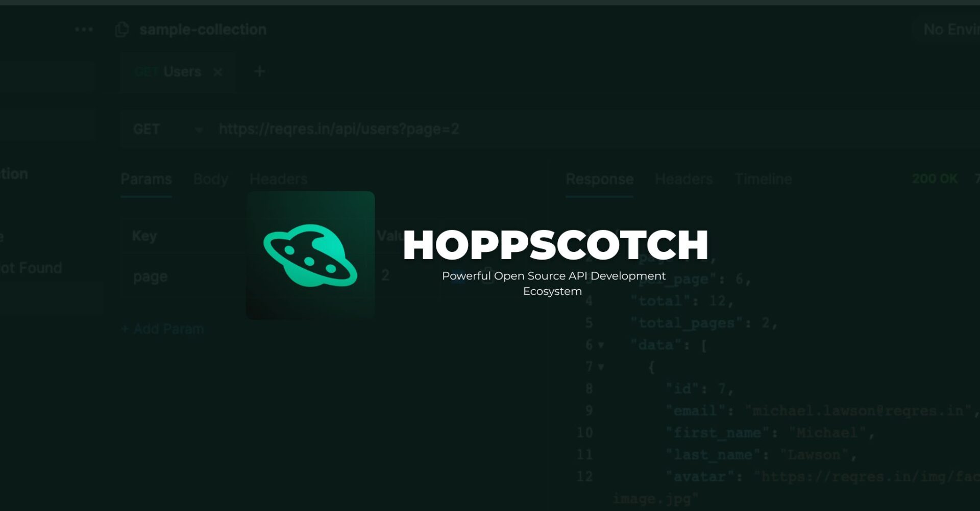The width and height of the screenshot is (980, 511).
Task: Select the Params tab
Action: coord(146,179)
